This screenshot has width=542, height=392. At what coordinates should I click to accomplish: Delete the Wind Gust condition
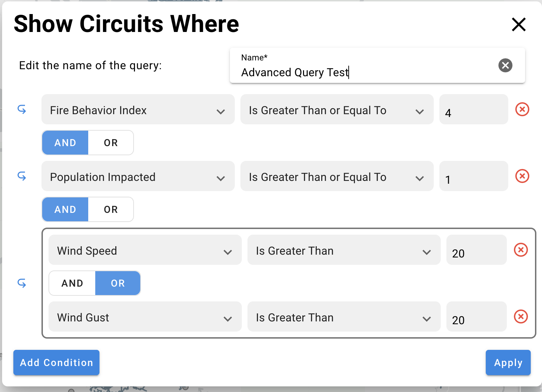tap(521, 316)
